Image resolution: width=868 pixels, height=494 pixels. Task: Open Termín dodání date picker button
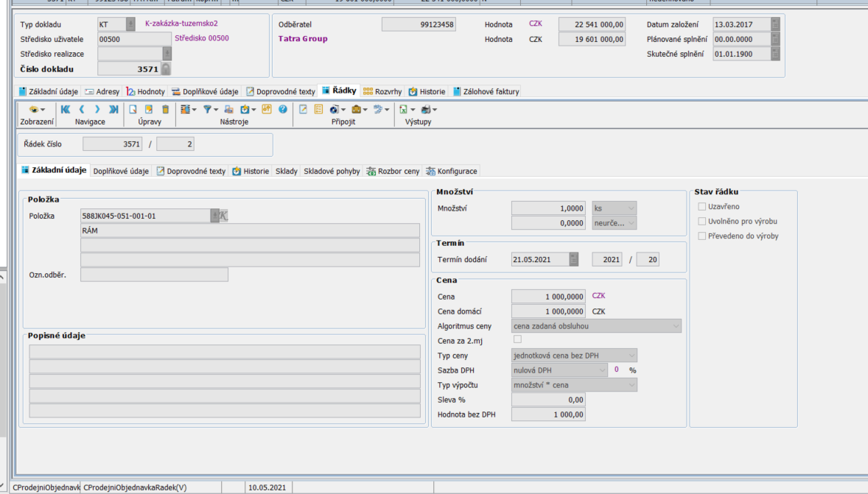pos(574,259)
